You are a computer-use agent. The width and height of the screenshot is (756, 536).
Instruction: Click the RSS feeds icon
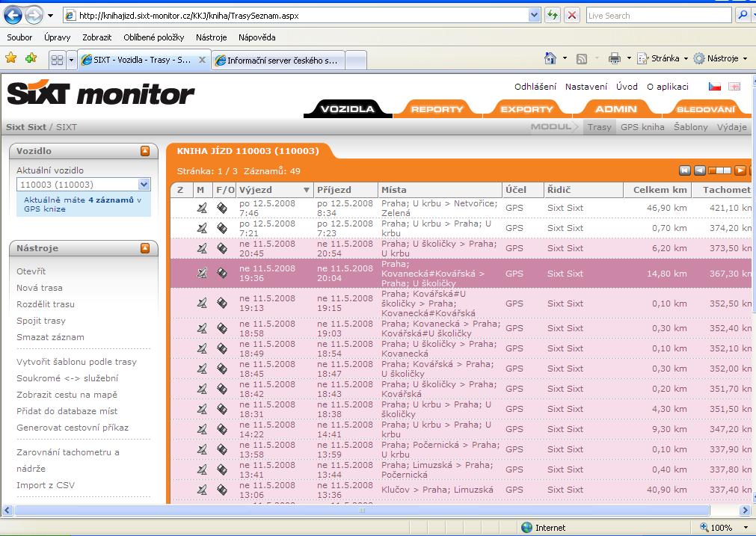582,59
